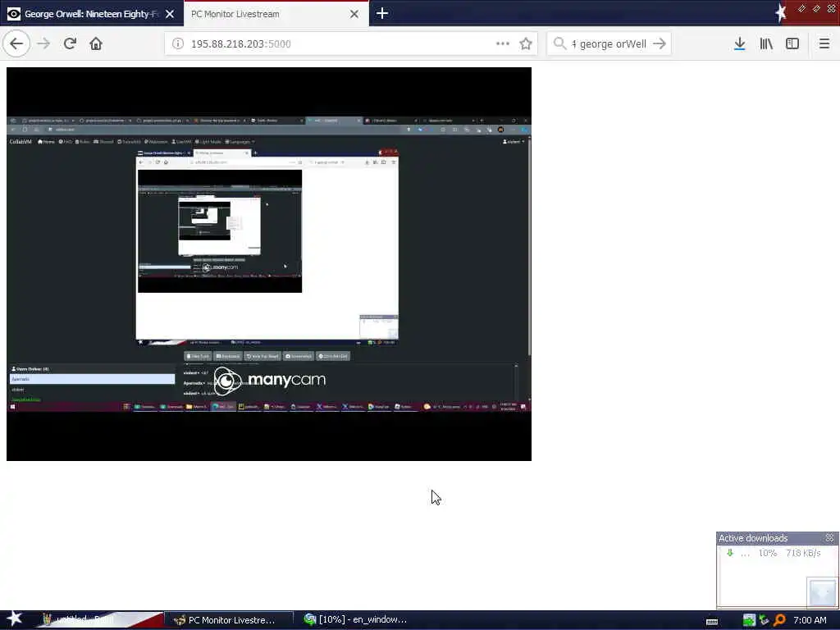Click the search magnifier icon
Image resolution: width=840 pixels, height=630 pixels.
tap(559, 43)
